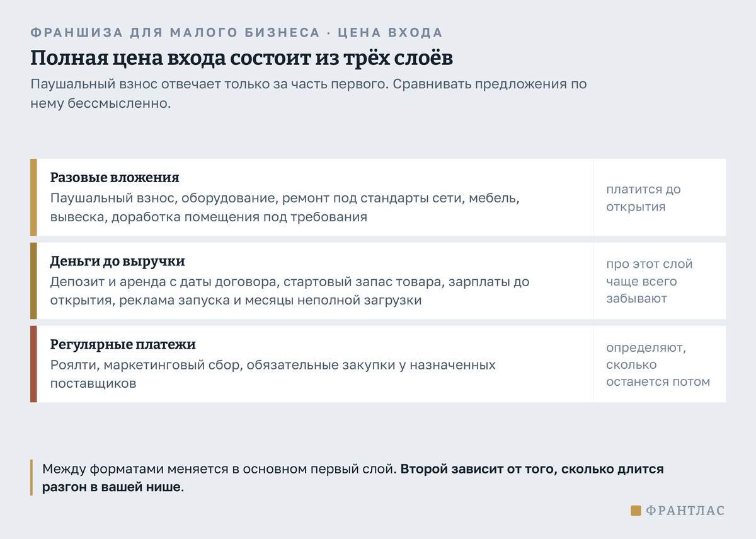Screen dimensions: 756x539
Task: Click the description starting 'Депозит и аренда'
Action: [x=290, y=291]
